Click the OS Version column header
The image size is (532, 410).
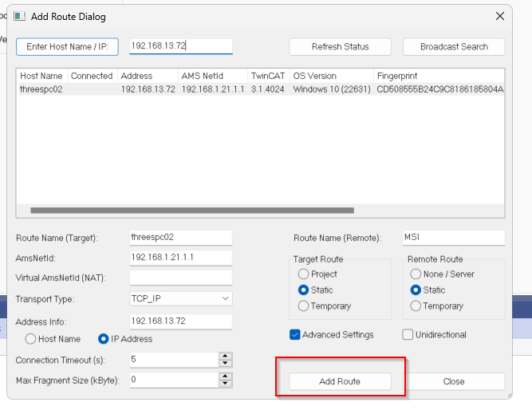pos(332,76)
